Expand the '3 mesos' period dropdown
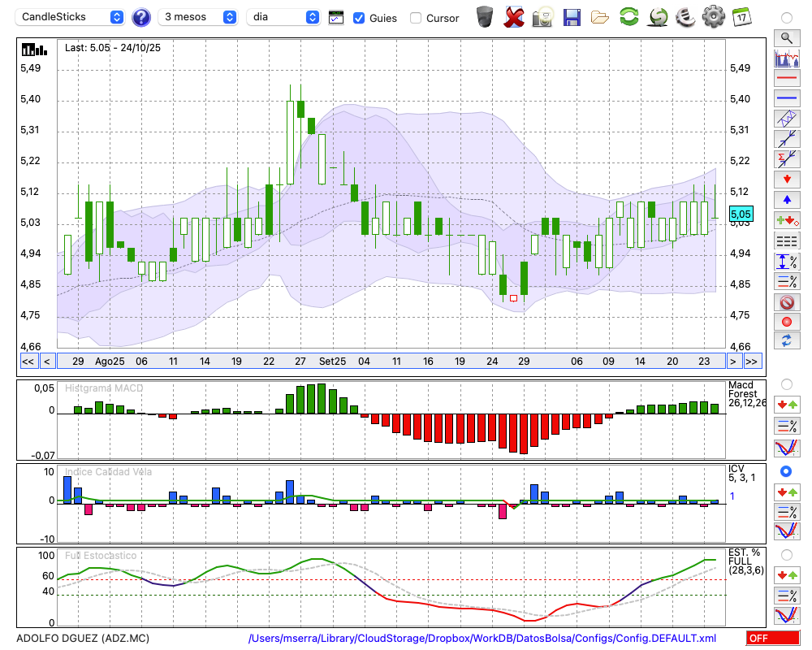The height and width of the screenshot is (650, 812). [x=199, y=17]
